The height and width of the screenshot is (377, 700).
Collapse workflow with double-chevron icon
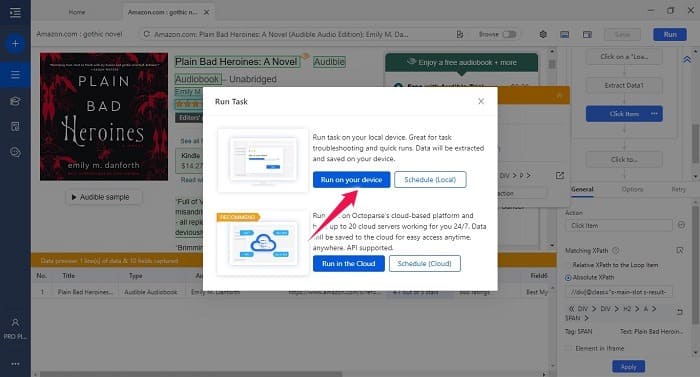click(x=687, y=59)
